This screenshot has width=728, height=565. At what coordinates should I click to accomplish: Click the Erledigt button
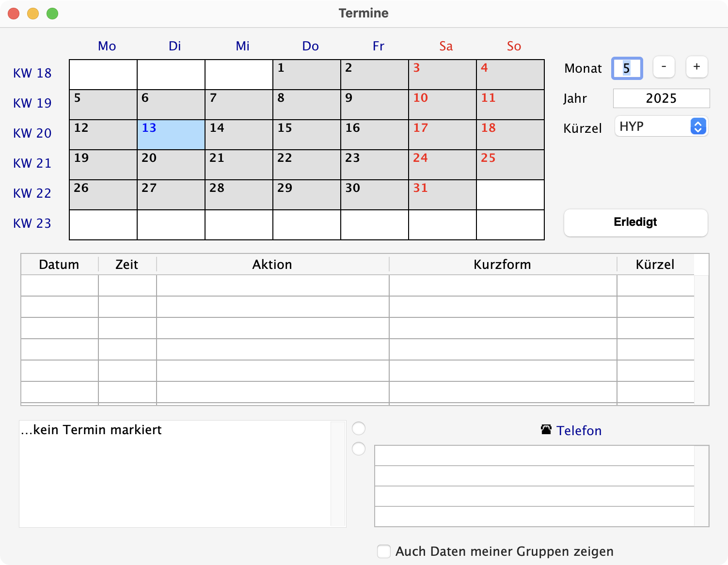635,222
